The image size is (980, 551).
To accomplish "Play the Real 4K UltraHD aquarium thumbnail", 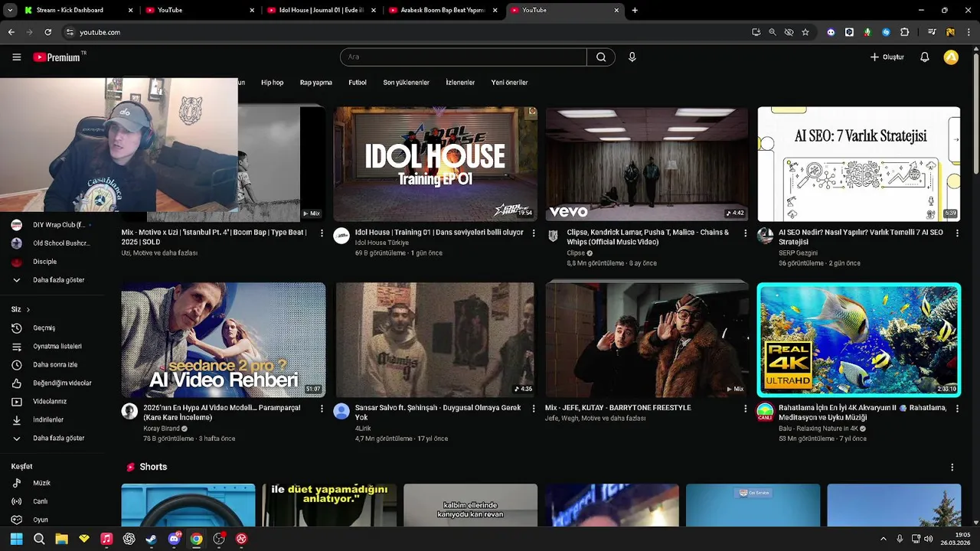I will coord(859,340).
